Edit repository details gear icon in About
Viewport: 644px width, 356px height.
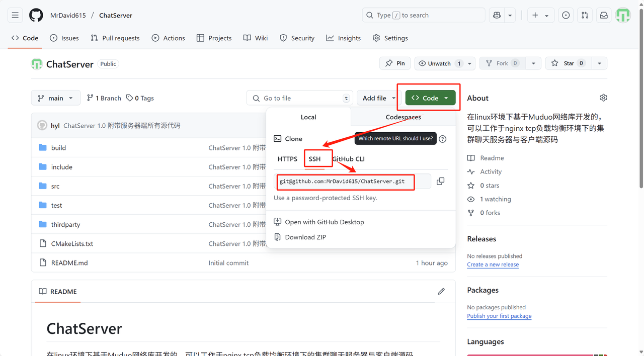tap(603, 98)
